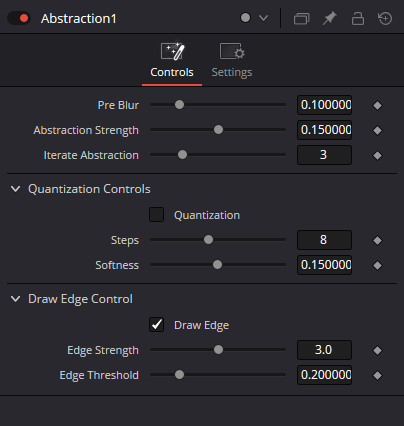
Task: Uncheck the Draw Edge checkbox
Action: click(x=156, y=325)
